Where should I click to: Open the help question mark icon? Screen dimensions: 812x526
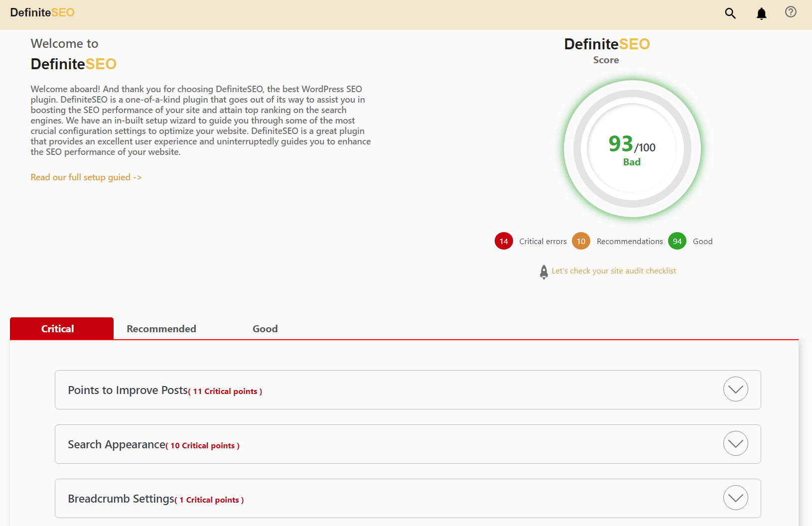point(791,12)
